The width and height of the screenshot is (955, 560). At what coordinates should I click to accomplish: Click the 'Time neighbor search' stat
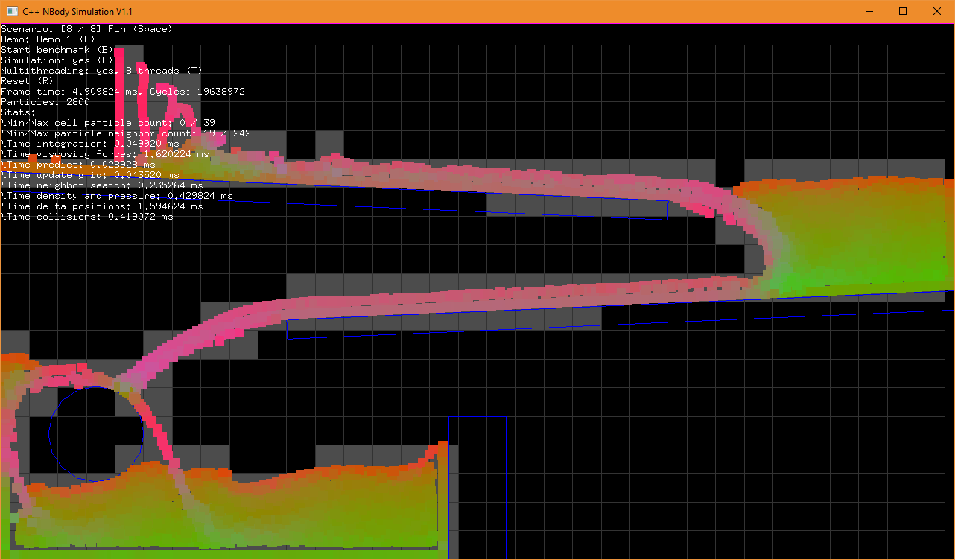point(102,185)
